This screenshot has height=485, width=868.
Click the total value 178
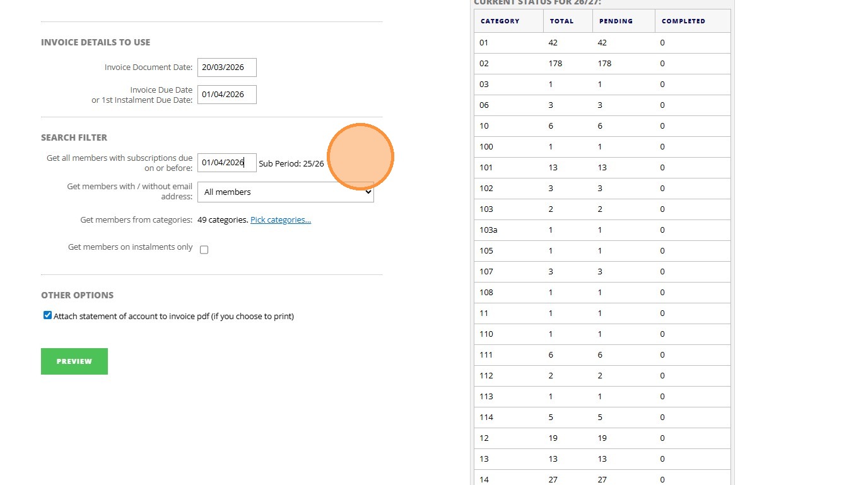pyautogui.click(x=555, y=64)
